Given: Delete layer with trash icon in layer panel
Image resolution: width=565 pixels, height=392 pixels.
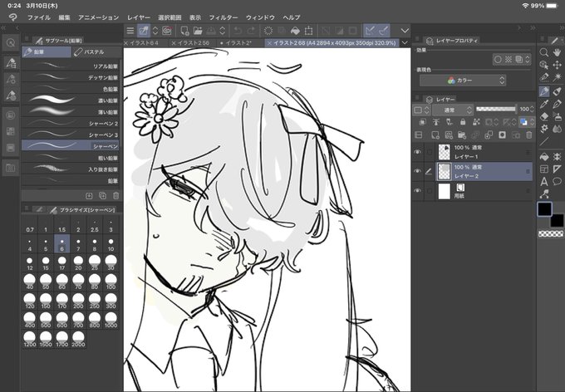Looking at the screenshot, I should click(x=529, y=135).
